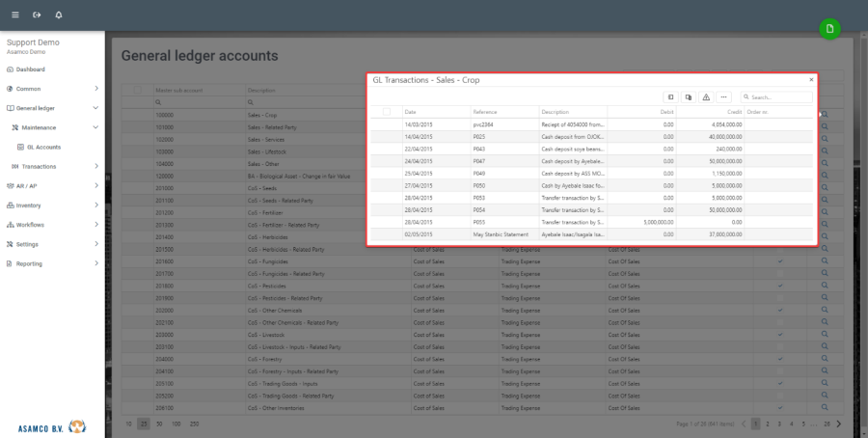Click the logout arrow icon in top bar
Viewport: 868px width, 438px height.
37,15
